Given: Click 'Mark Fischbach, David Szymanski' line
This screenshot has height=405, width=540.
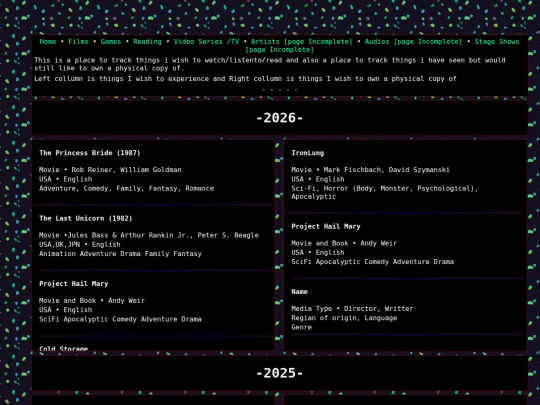Looking at the screenshot, I should coord(370,170).
